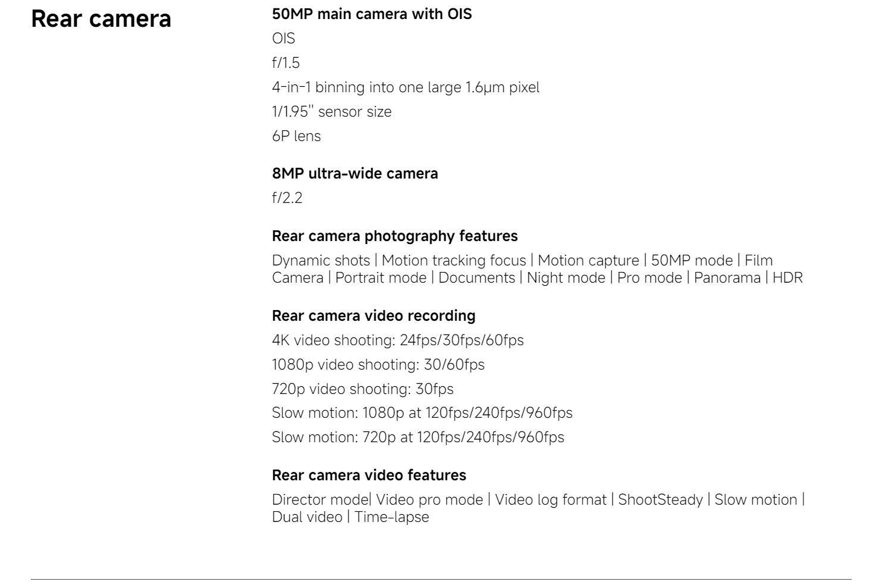
Task: Click the f/1.5 aperture line
Action: coord(286,62)
